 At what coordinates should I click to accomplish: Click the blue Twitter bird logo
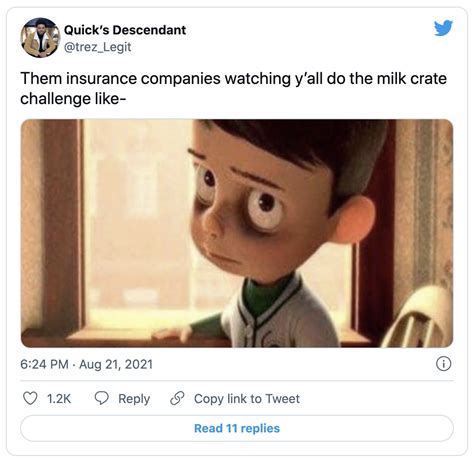point(443,28)
